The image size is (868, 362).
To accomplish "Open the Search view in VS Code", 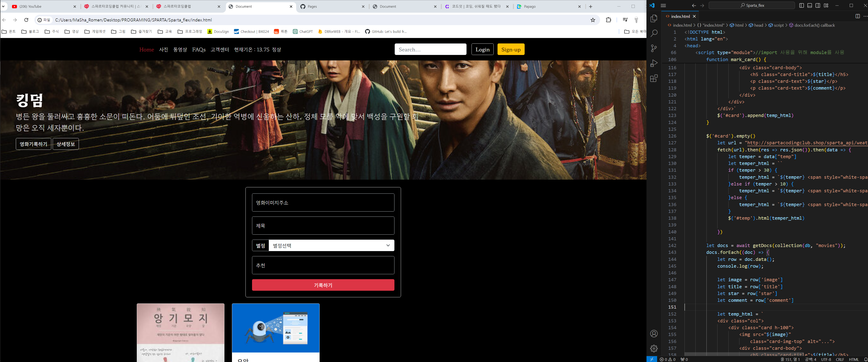I will [x=654, y=33].
